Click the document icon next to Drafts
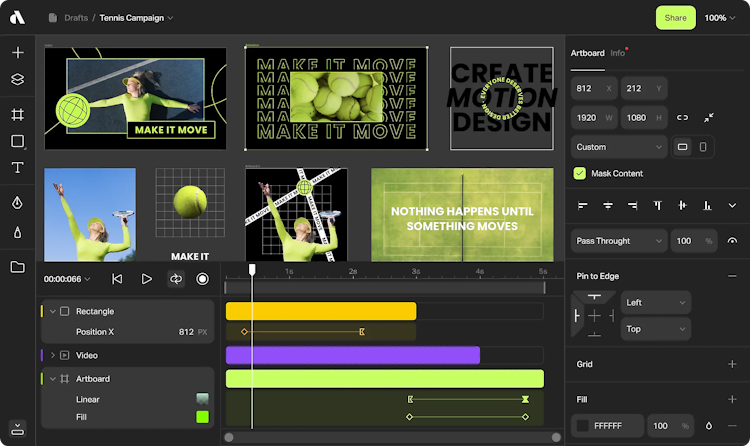The image size is (750, 446). tap(53, 18)
